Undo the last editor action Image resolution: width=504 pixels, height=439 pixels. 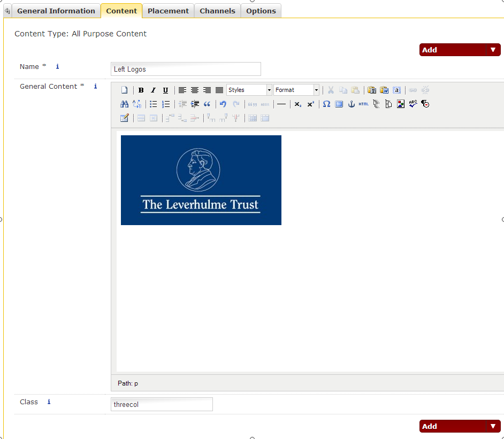(223, 104)
